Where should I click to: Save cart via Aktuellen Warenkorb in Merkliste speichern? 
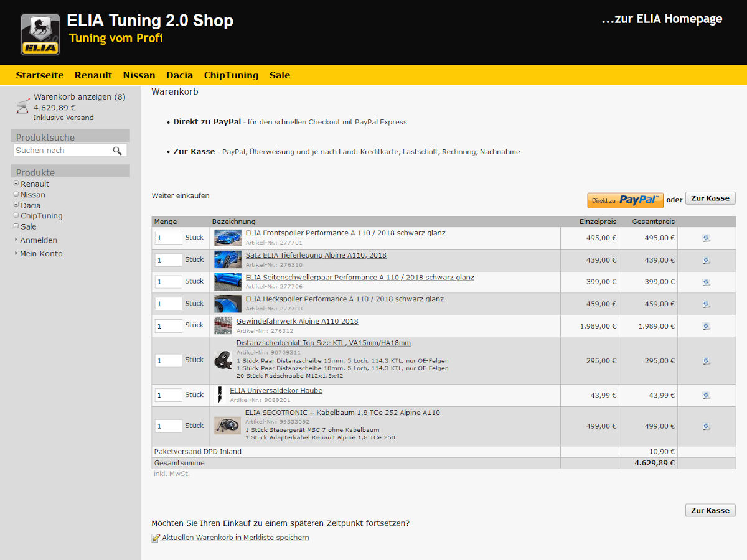coord(235,538)
